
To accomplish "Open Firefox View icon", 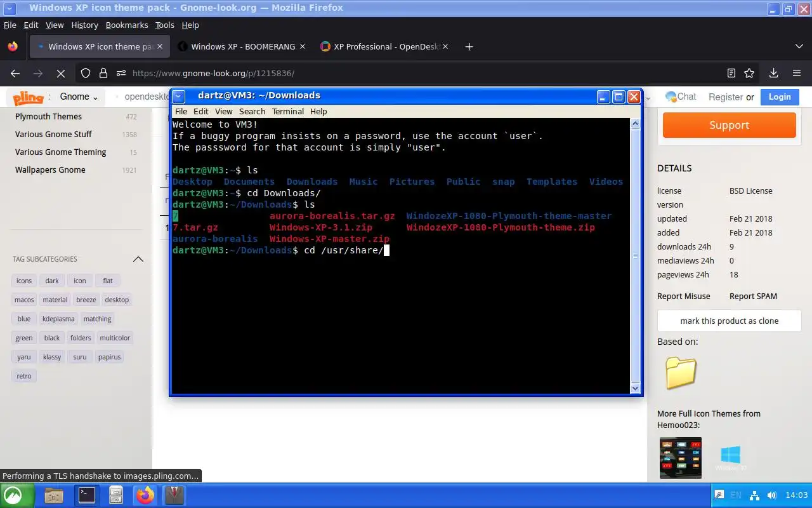I will 13,46.
